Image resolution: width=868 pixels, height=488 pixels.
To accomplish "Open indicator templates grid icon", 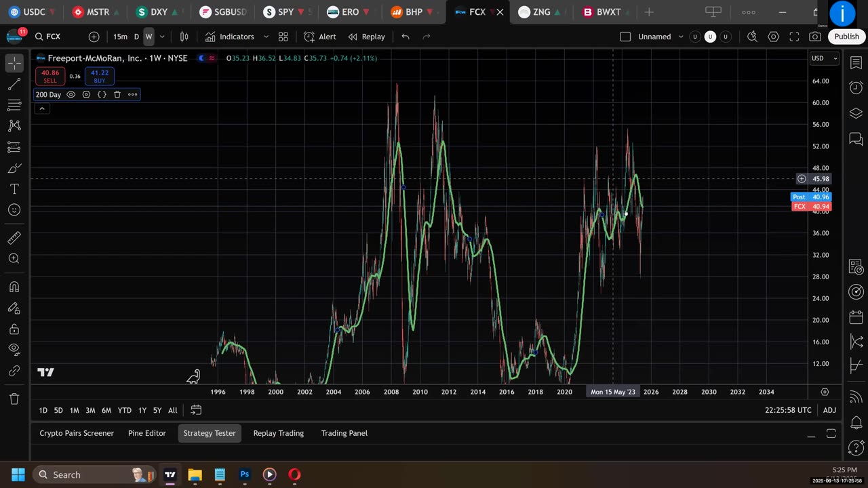I will click(283, 37).
